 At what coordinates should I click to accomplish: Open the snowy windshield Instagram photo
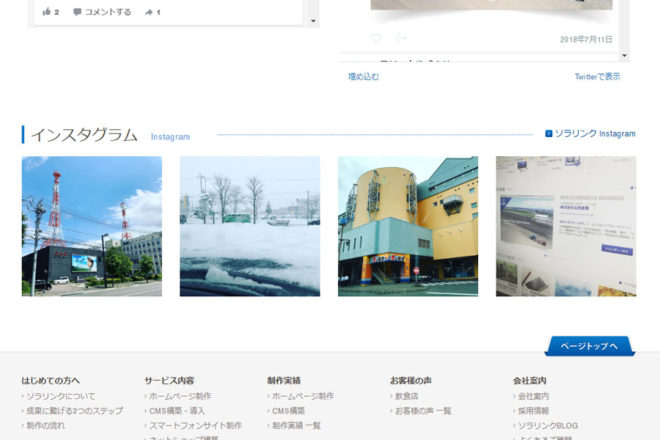[250, 226]
